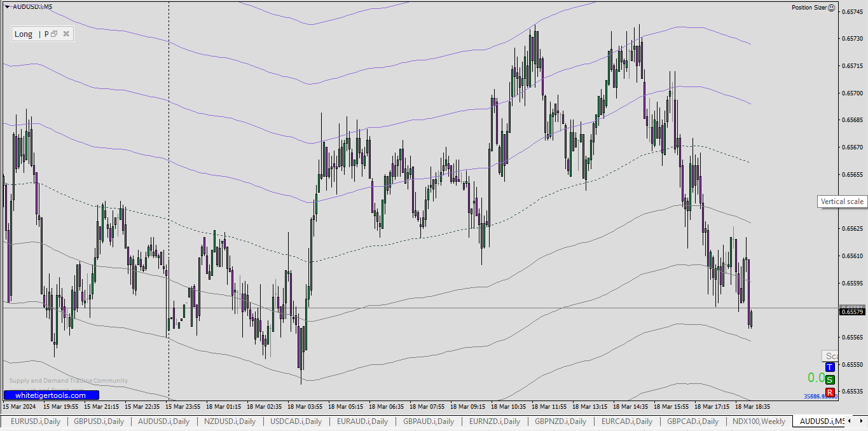
Task: Click the 0.65700 price scale value
Action: pos(852,93)
